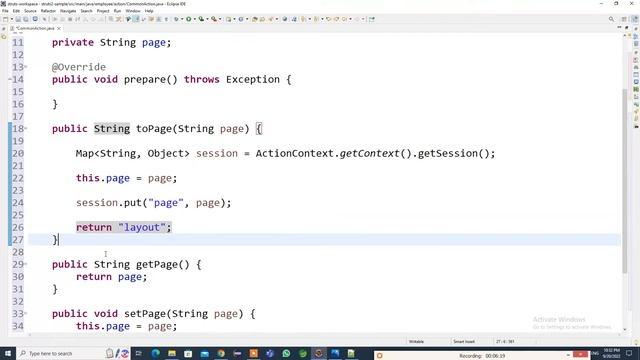Click the blue right-sidebar view icon

pos(636,82)
